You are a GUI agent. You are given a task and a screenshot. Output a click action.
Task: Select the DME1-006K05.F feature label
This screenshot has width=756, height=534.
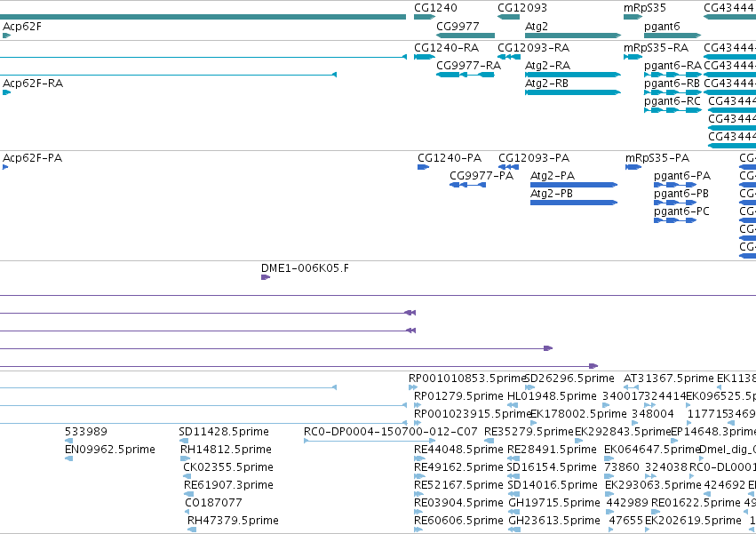[x=305, y=268]
